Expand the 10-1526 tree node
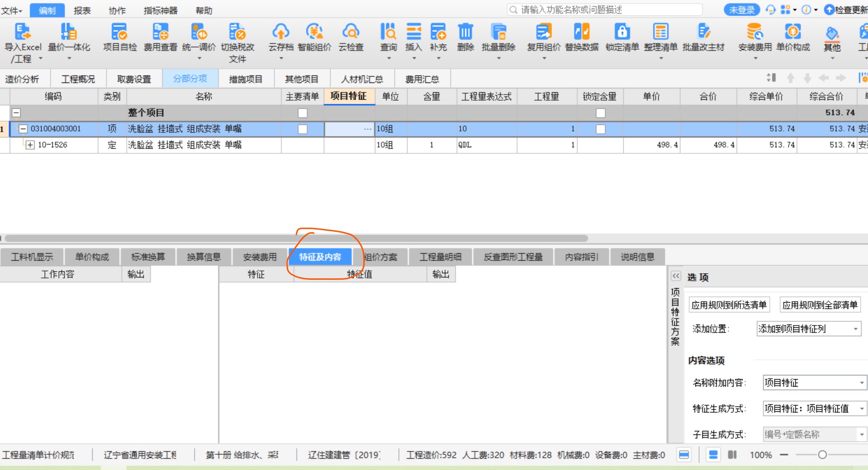 point(30,145)
